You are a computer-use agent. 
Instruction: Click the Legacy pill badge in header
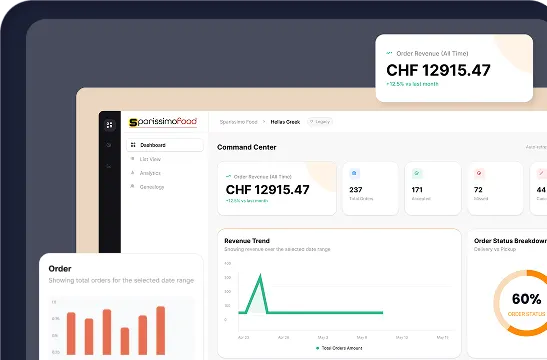click(320, 122)
